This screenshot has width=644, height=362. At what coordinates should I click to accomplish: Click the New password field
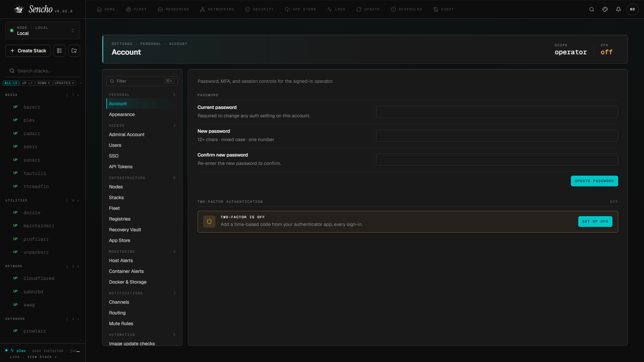coord(497,136)
